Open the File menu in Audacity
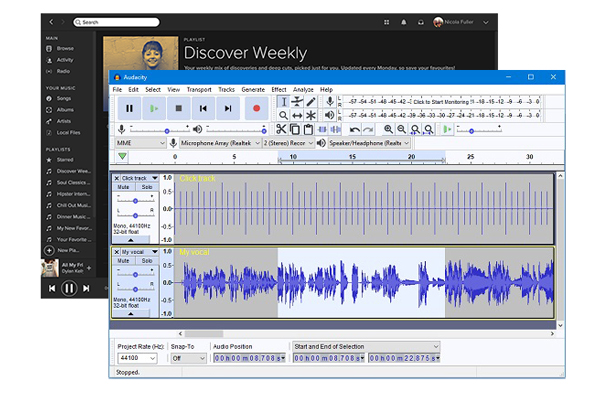 [117, 90]
